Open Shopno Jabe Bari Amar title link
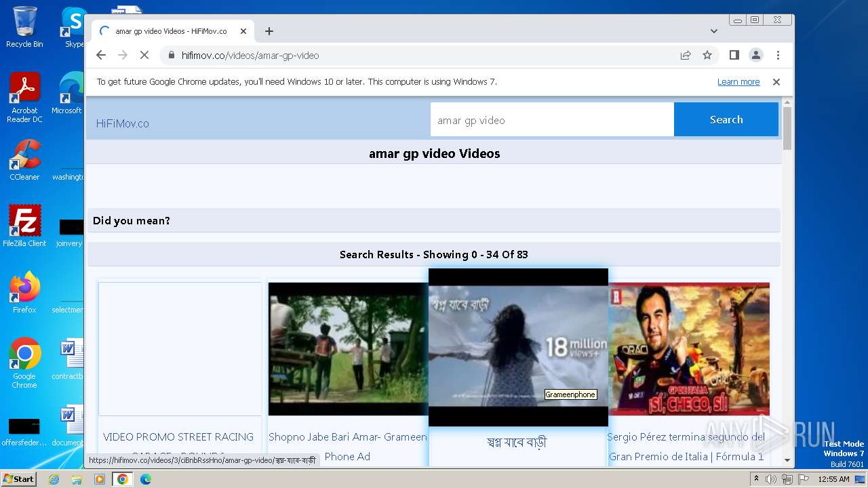The height and width of the screenshot is (488, 868). coord(347,447)
